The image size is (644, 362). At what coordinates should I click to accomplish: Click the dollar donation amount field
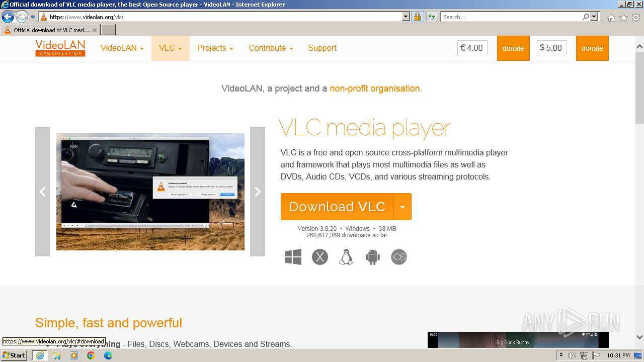(552, 48)
